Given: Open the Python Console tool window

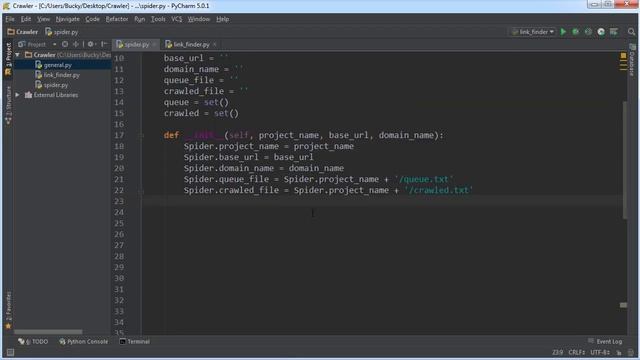Looking at the screenshot, I should (x=84, y=342).
